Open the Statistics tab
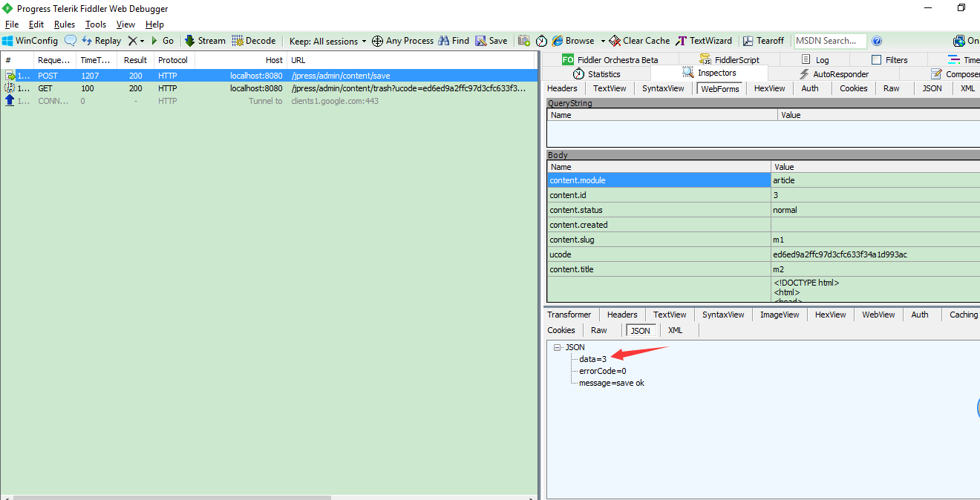 [596, 74]
